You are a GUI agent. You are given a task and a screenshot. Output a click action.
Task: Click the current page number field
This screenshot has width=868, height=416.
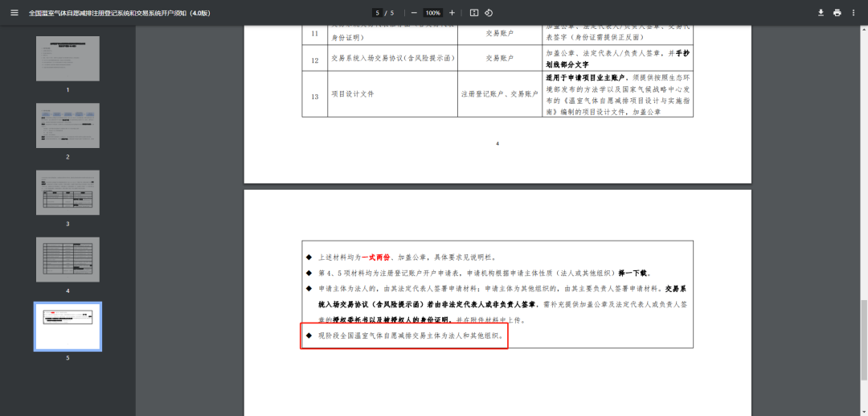click(376, 13)
